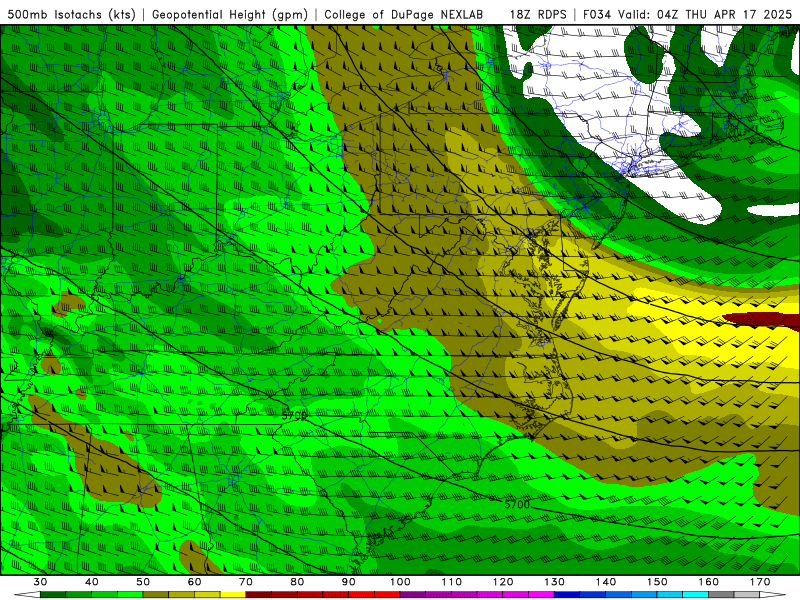Click the '120' value on the color scale
This screenshot has width=800, height=600.
click(503, 582)
